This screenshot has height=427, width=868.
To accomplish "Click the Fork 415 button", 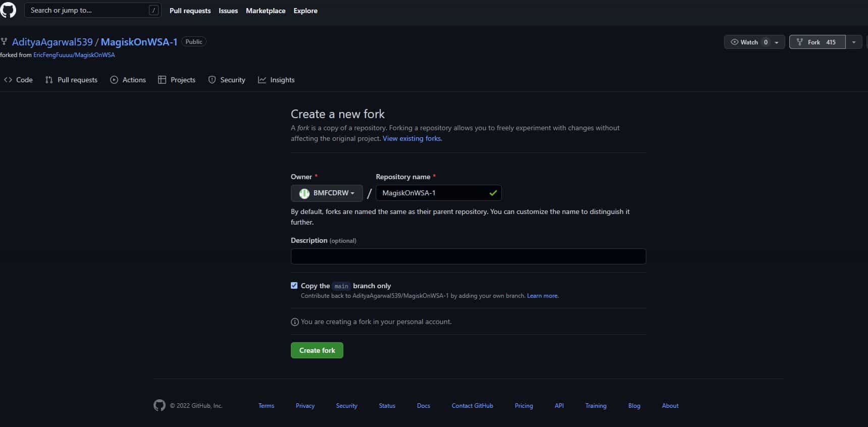I will tap(818, 42).
